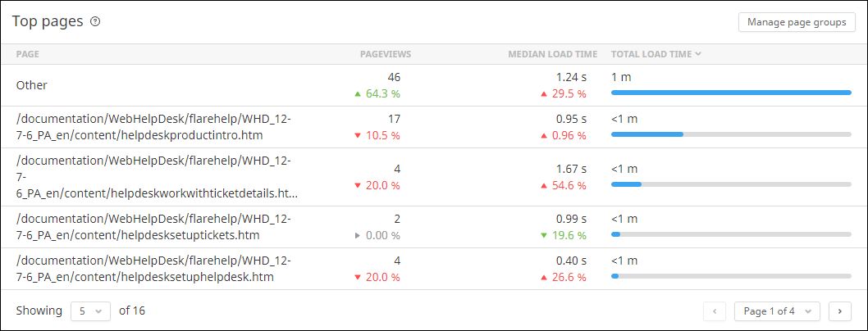Select the helpdesksetuptickets.htm page entry

click(x=153, y=227)
